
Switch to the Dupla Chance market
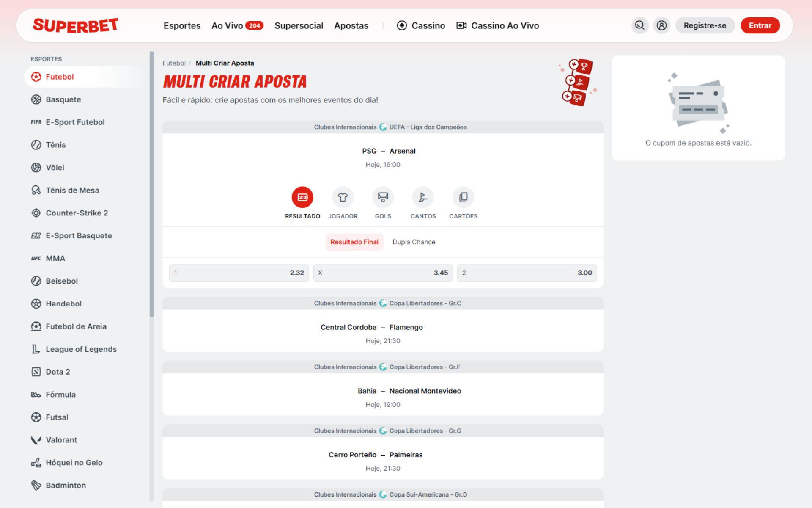[x=414, y=242]
